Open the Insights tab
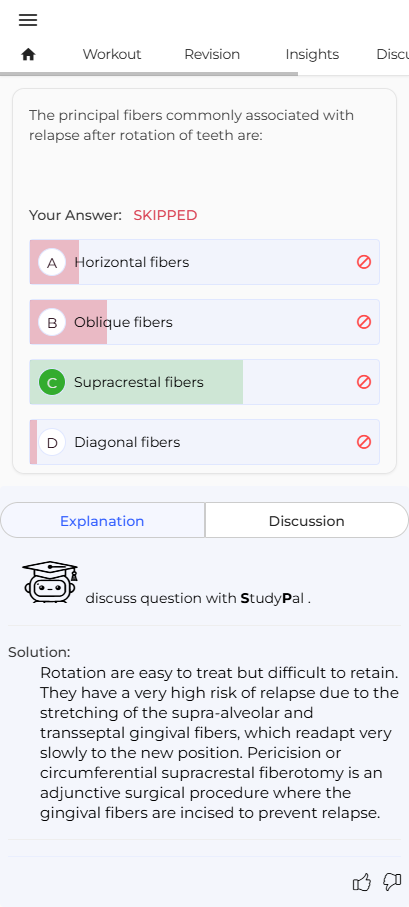Screen dimensions: 409x907 tap(312, 54)
